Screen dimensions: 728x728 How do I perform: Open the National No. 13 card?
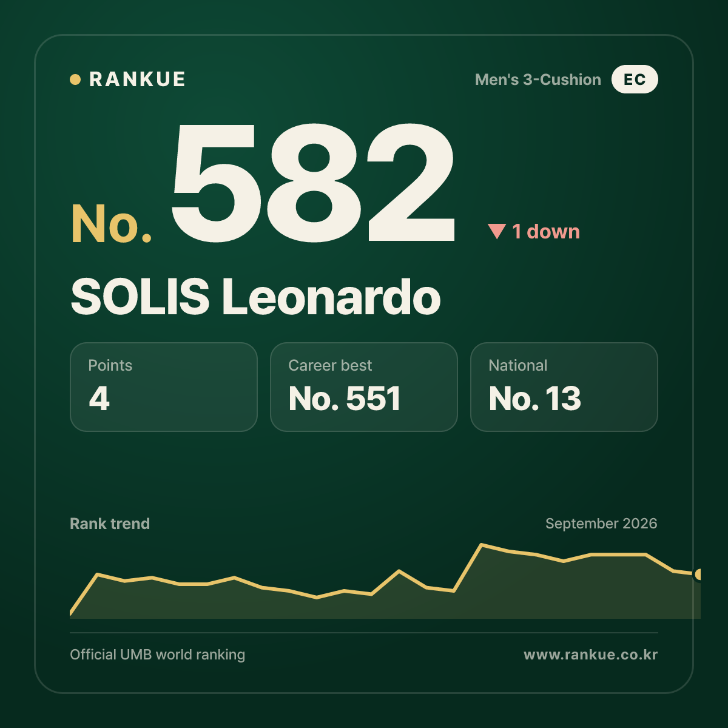(564, 387)
